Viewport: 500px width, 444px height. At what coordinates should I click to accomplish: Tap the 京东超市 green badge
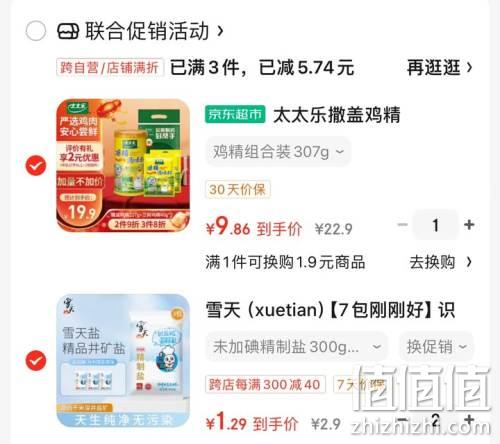(x=235, y=114)
